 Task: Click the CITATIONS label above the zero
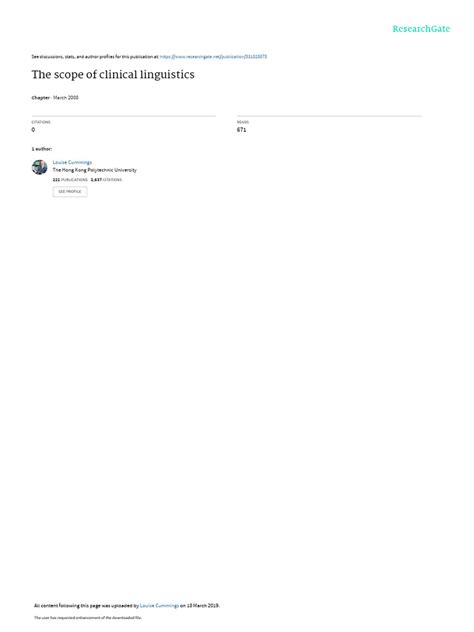point(41,122)
